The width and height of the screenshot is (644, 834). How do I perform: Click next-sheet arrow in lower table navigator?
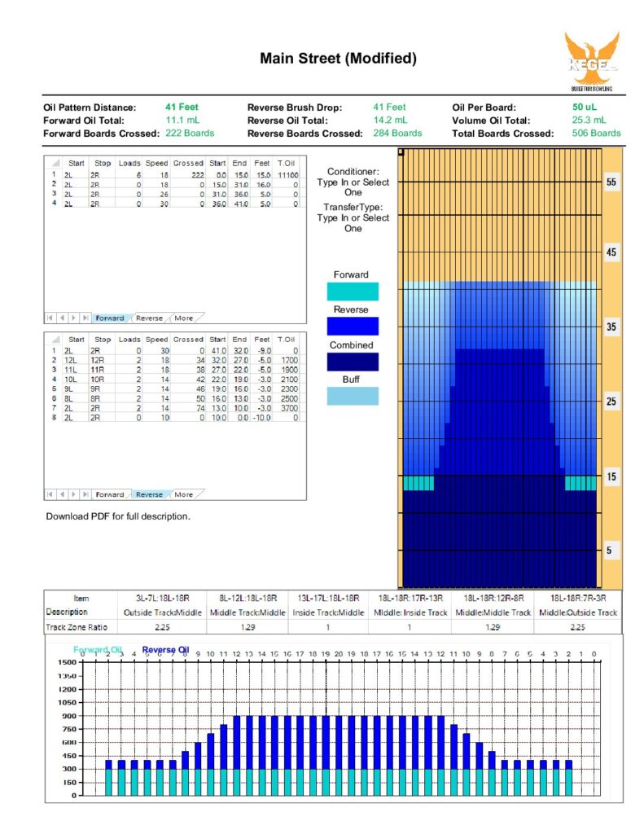pyautogui.click(x=73, y=494)
